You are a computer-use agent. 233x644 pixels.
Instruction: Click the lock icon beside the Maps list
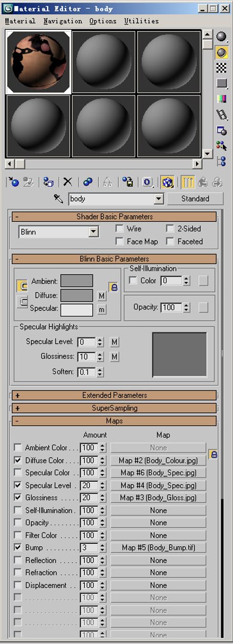point(213,454)
